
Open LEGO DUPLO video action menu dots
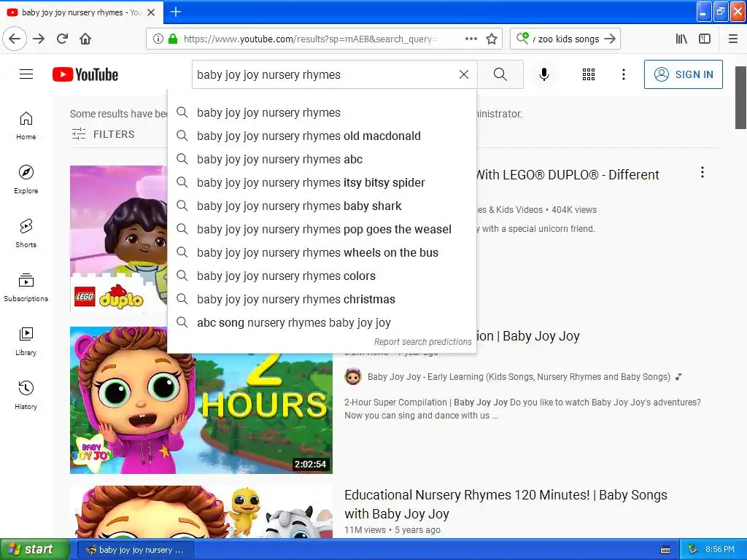click(x=703, y=172)
